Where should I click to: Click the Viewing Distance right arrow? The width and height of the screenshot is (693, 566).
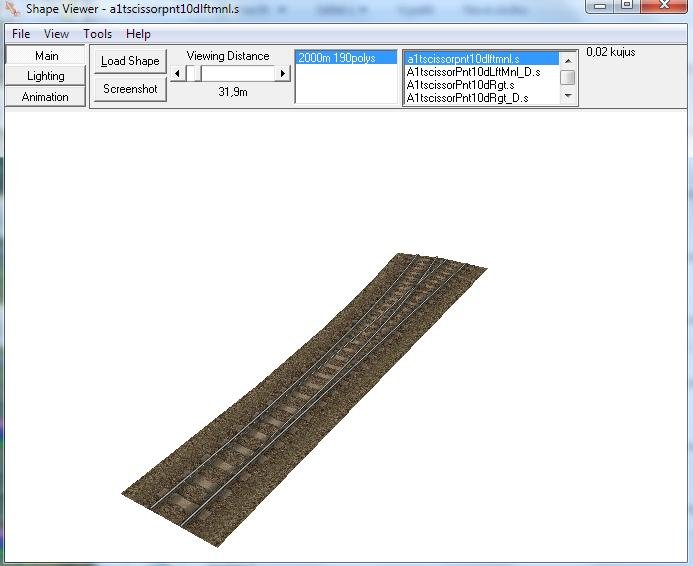pos(283,73)
